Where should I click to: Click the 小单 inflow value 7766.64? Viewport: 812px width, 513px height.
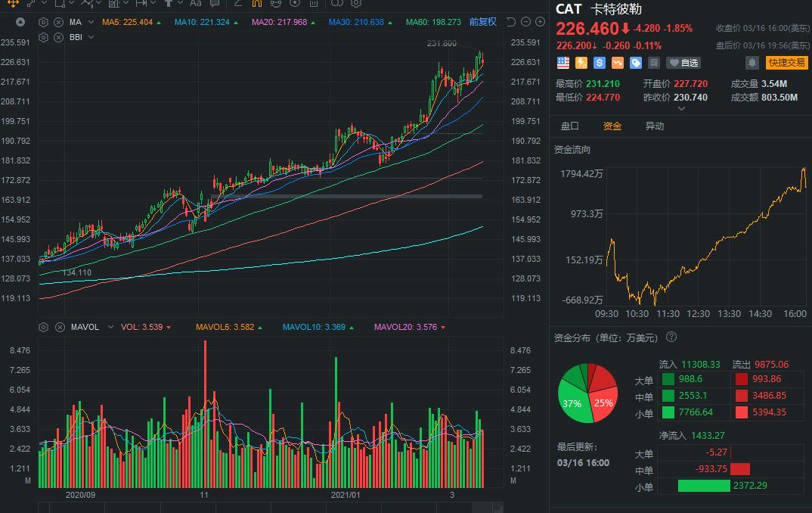[696, 412]
